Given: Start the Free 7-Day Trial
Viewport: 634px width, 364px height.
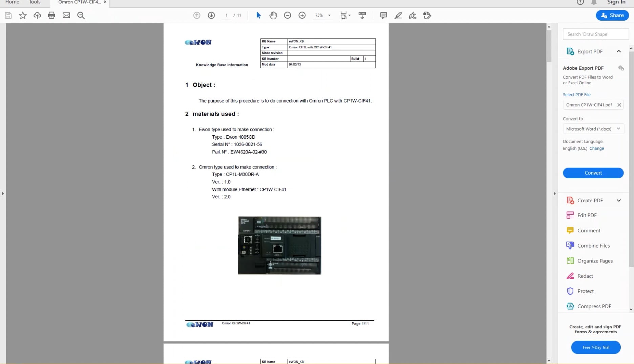Looking at the screenshot, I should (x=596, y=347).
